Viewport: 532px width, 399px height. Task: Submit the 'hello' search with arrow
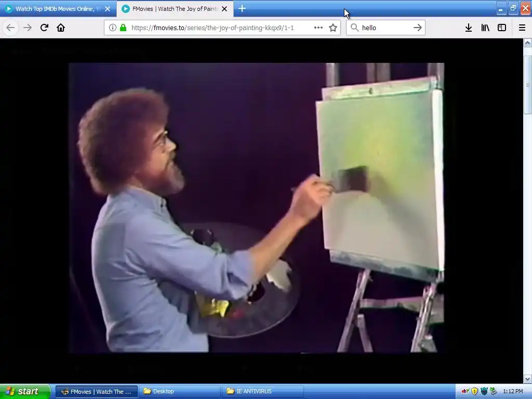pos(418,28)
